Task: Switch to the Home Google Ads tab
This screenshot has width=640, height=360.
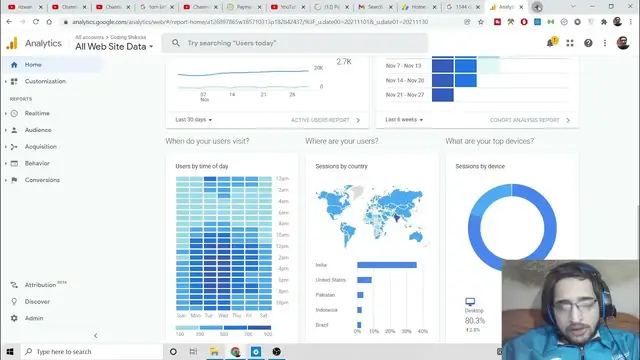Action: pyautogui.click(x=419, y=7)
